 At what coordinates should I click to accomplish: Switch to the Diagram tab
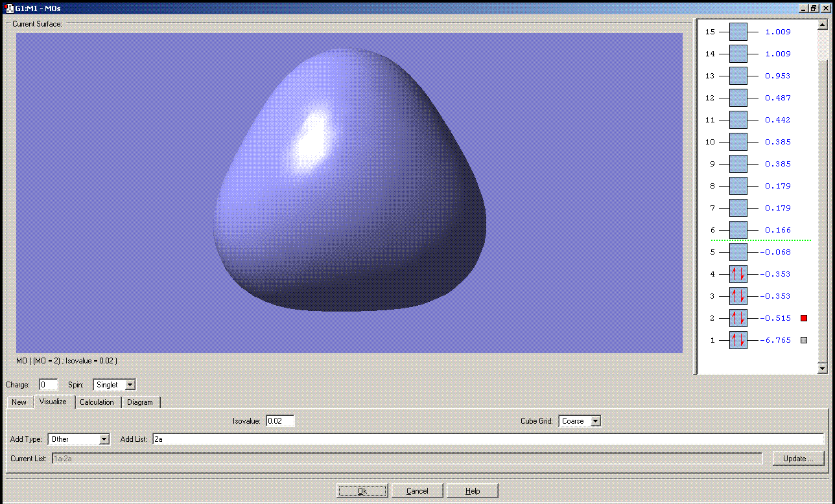click(140, 402)
